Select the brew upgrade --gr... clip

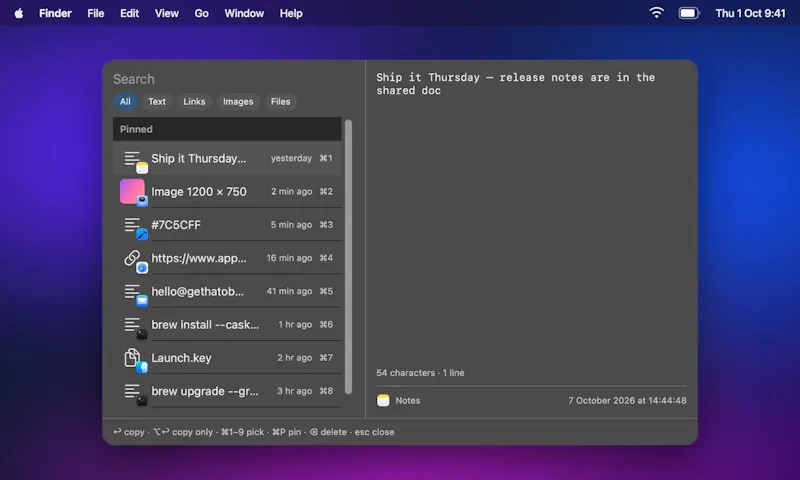pos(227,391)
